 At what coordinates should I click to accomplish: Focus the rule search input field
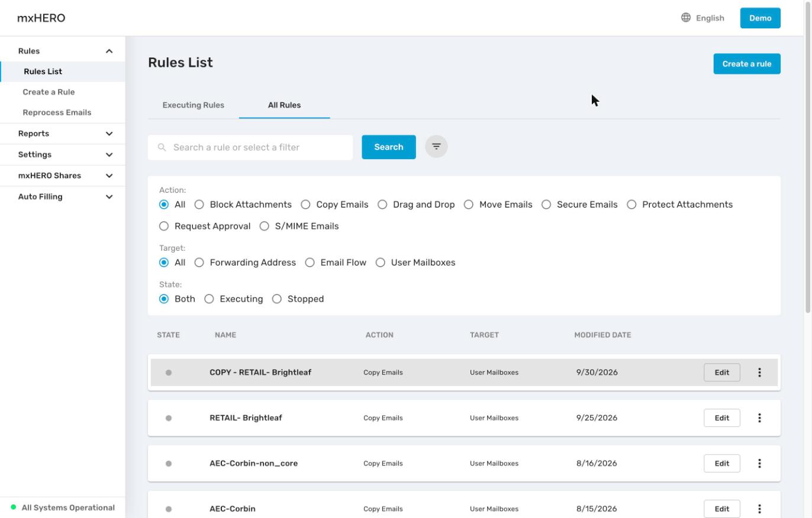[x=250, y=147]
